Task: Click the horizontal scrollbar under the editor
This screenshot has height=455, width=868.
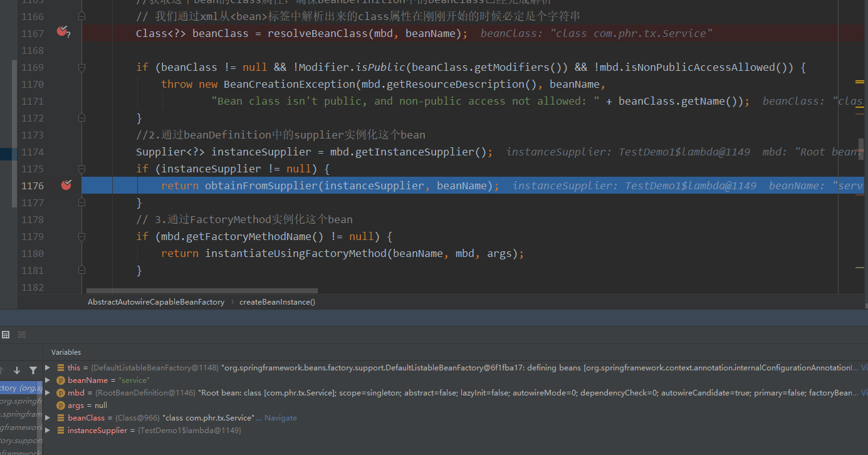Action: point(202,291)
